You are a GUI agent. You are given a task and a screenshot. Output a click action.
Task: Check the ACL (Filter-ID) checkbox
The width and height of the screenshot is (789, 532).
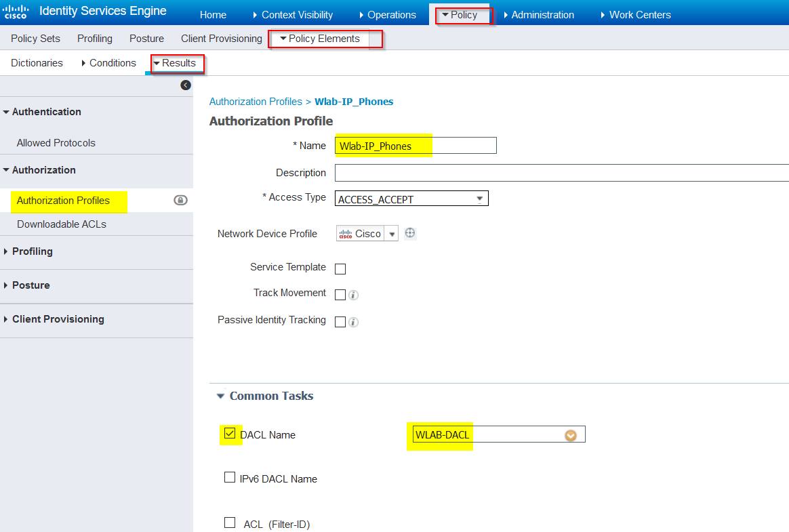(x=230, y=523)
